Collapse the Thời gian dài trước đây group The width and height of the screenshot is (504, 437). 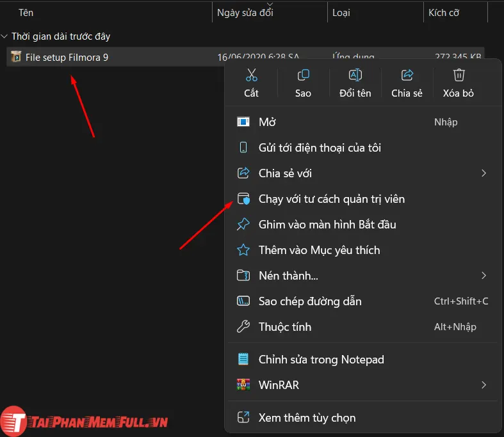4,36
